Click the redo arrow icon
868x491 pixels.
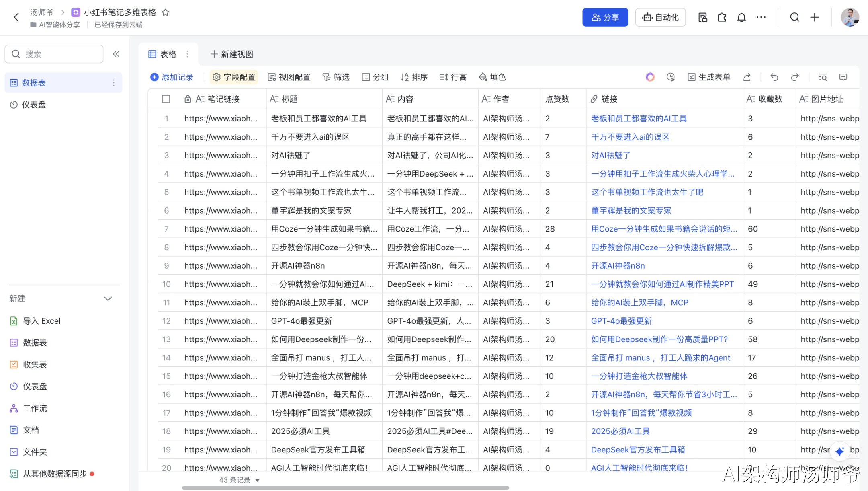coord(794,77)
